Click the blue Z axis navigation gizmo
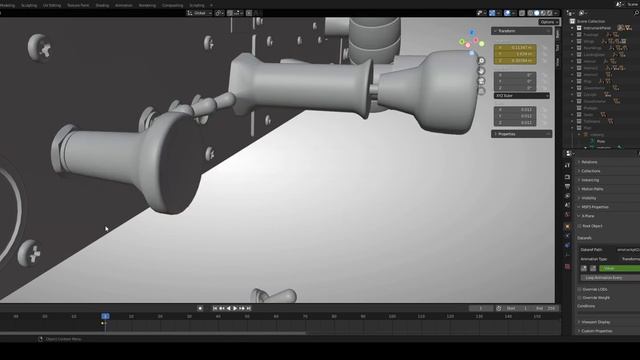This screenshot has height=360, width=640. coord(472,33)
